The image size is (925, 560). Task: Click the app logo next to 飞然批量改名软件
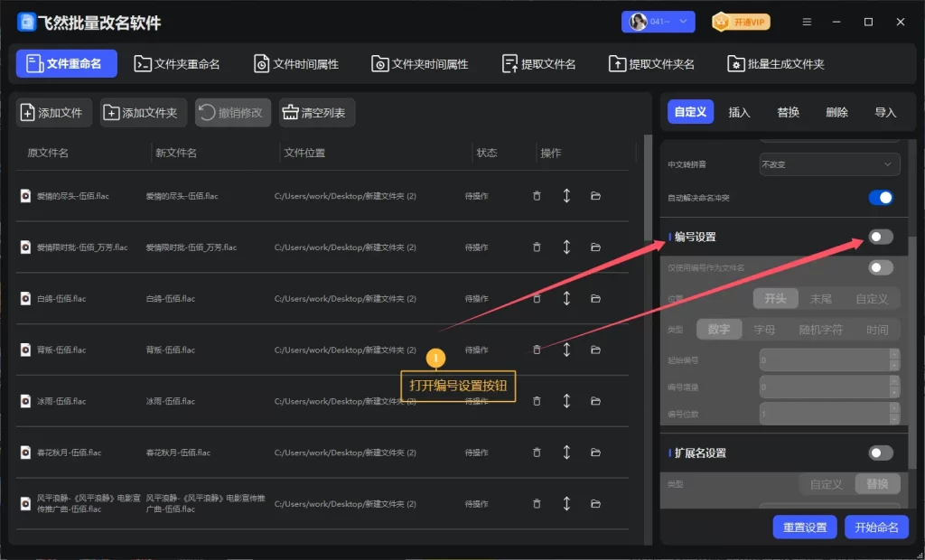click(x=26, y=23)
